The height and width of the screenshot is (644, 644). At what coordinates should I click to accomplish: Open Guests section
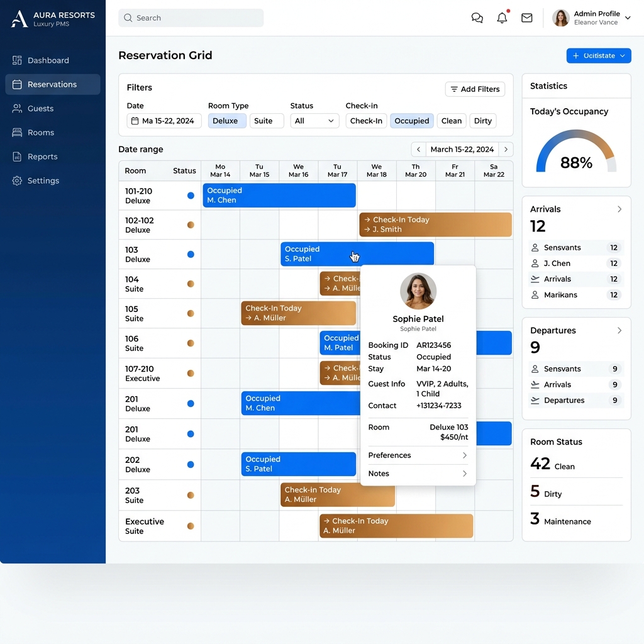(53, 108)
